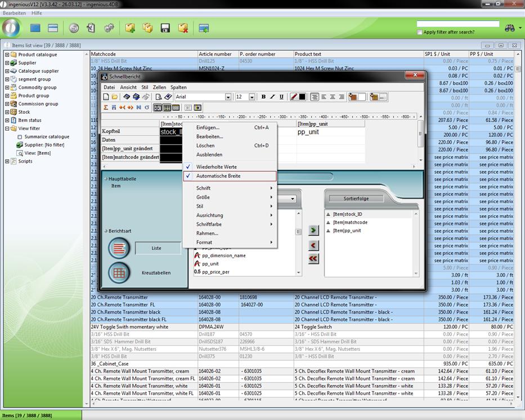The height and width of the screenshot is (420, 525).
Task: Click the red double-left-arrow remove all button
Action: coord(314,258)
